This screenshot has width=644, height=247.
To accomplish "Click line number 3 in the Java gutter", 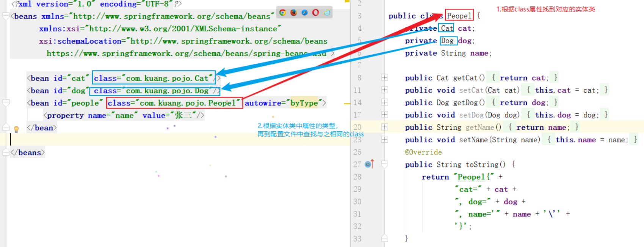I will pyautogui.click(x=359, y=16).
